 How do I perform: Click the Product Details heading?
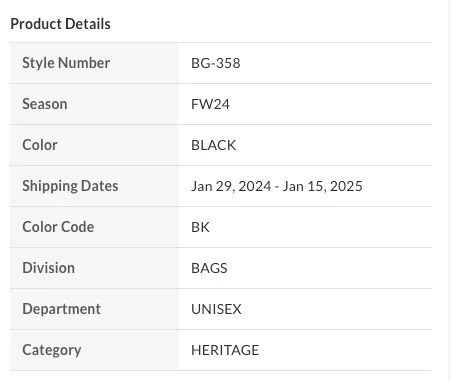click(60, 24)
